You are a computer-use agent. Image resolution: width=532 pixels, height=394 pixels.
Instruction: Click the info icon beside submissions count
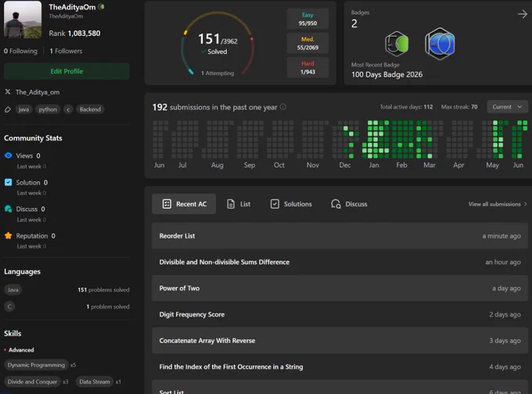[x=282, y=107]
